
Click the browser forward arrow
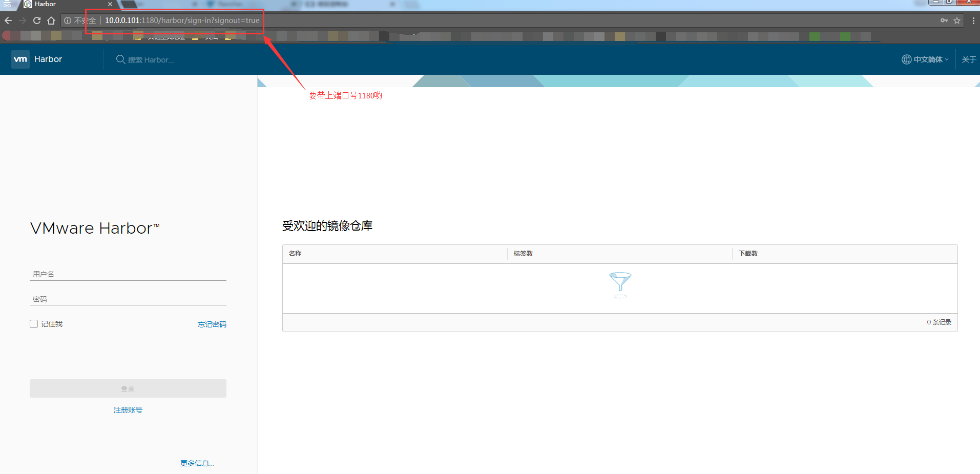pyautogui.click(x=23, y=20)
